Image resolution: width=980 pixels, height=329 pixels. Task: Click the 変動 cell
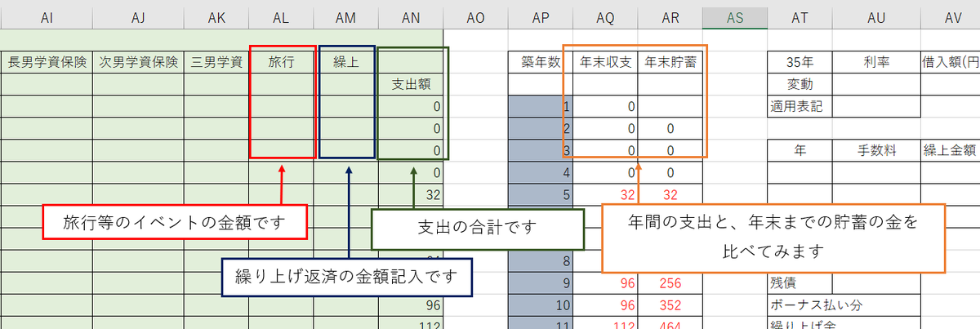800,83
